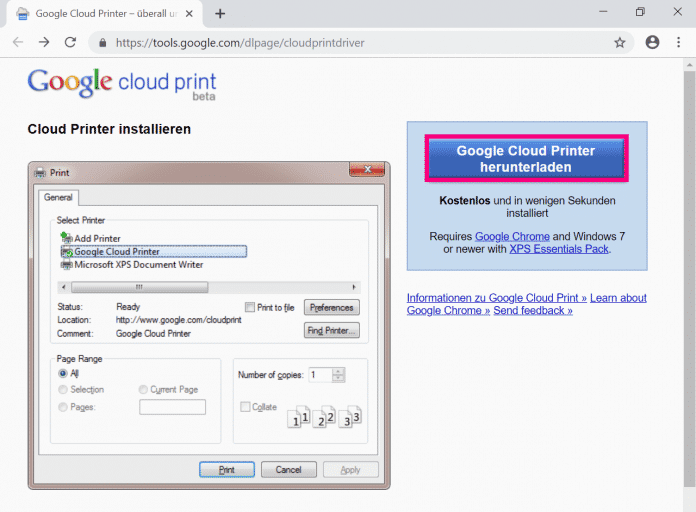Reload the page with refresh icon
This screenshot has width=696, height=512.
[x=70, y=43]
